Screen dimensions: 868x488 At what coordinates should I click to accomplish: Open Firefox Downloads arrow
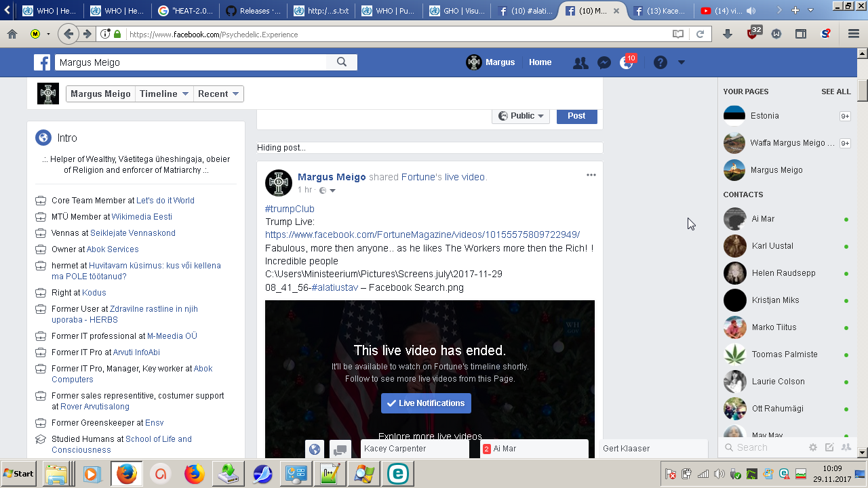(x=728, y=34)
